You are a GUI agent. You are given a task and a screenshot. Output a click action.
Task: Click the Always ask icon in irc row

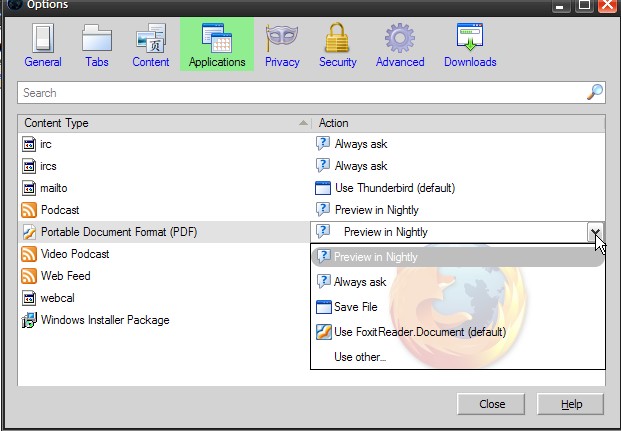tap(322, 143)
